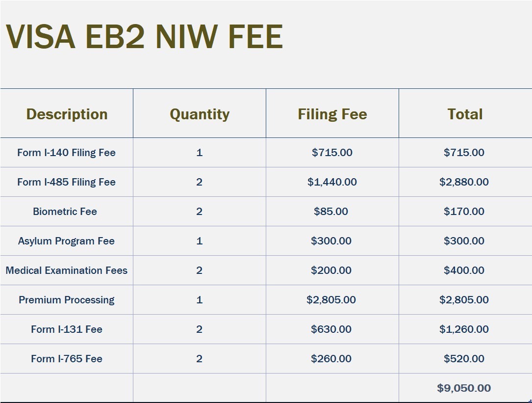Image resolution: width=532 pixels, height=403 pixels.
Task: Select the $1,440.00 filing fee cell
Action: coord(332,182)
